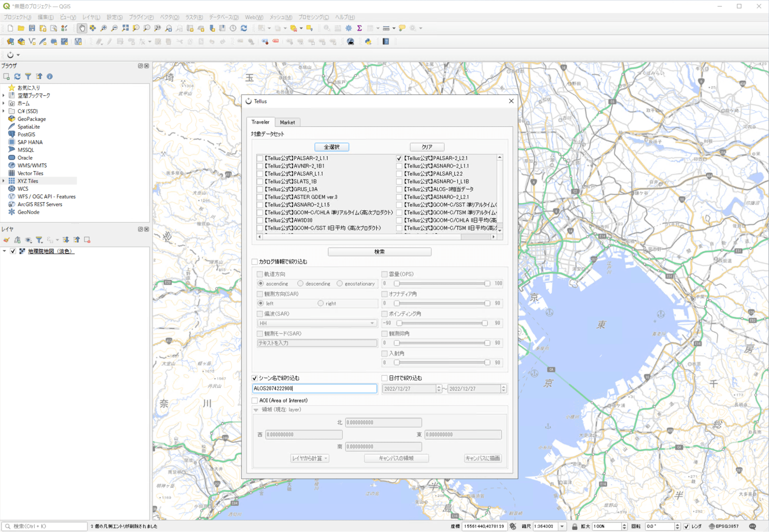Open the HH polarization dropdown
The image size is (769, 532).
[x=317, y=323]
